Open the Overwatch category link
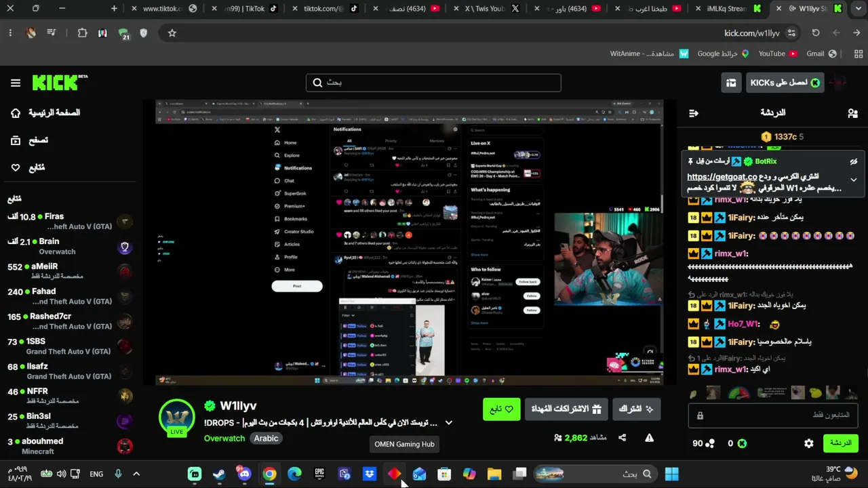 [x=224, y=439]
